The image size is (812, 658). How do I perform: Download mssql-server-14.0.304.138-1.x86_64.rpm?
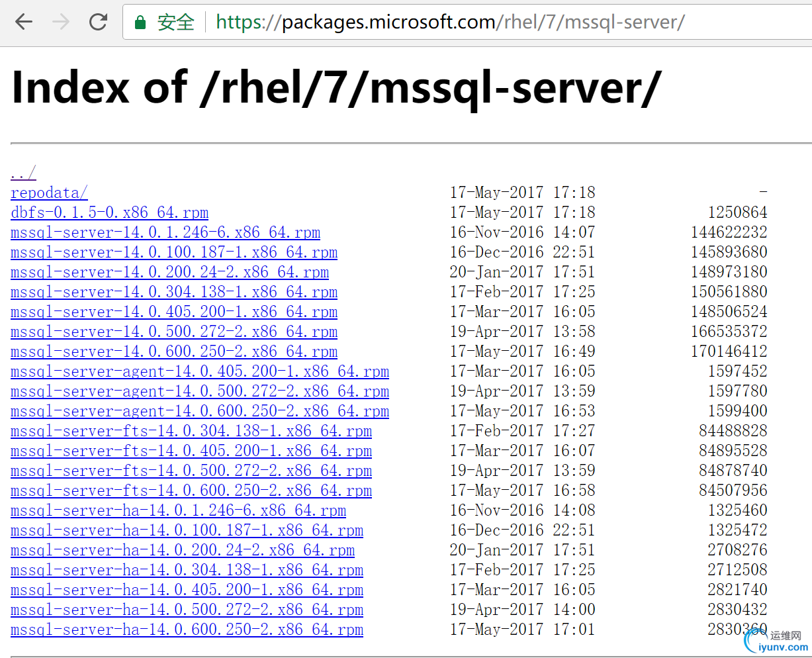(174, 292)
